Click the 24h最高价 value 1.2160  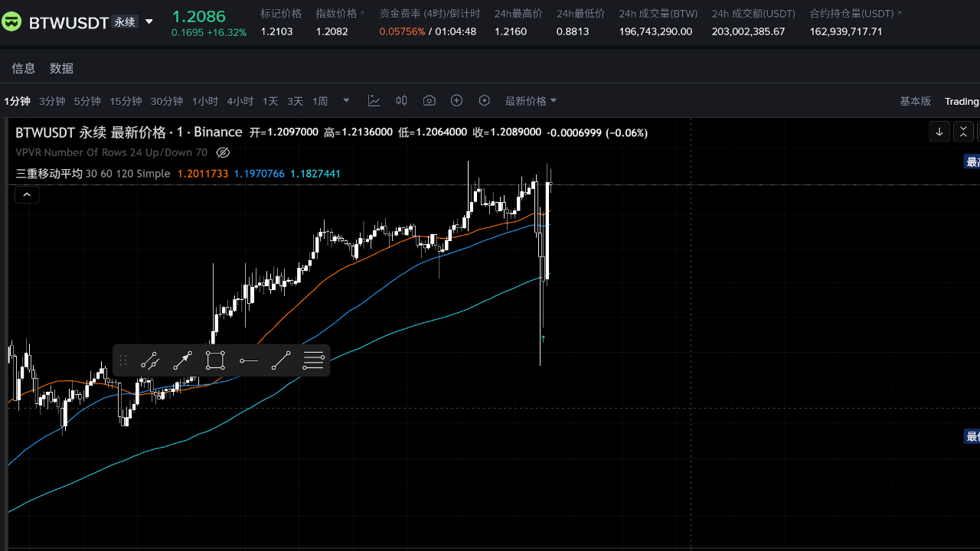[511, 31]
